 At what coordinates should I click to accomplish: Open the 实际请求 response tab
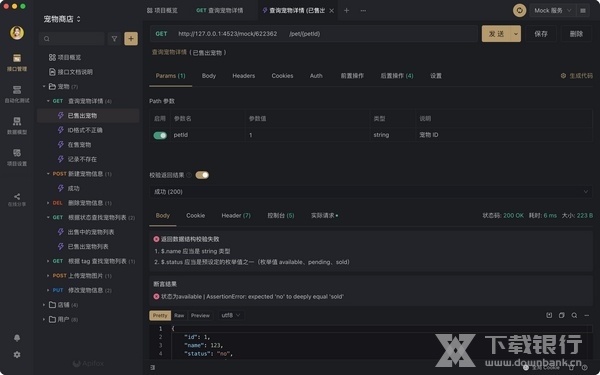click(324, 215)
